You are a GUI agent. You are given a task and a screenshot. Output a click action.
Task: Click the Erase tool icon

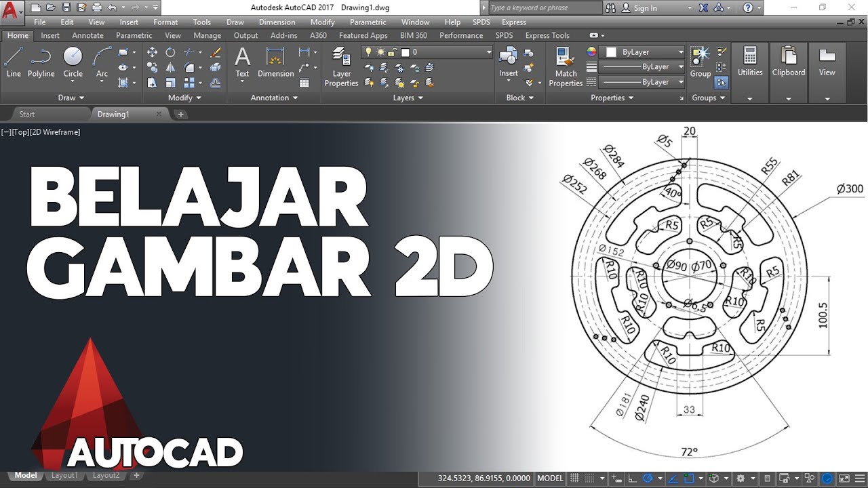point(216,52)
